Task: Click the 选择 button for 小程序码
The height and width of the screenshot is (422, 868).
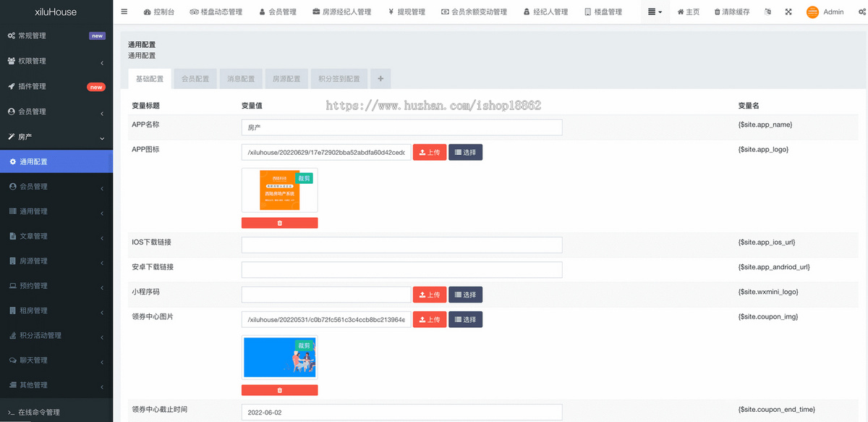Action: (465, 295)
